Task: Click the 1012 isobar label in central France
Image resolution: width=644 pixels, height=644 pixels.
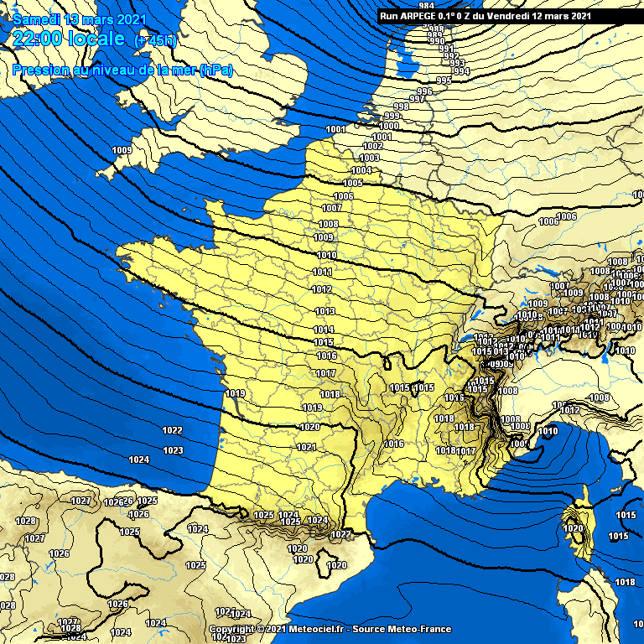Action: [322, 289]
